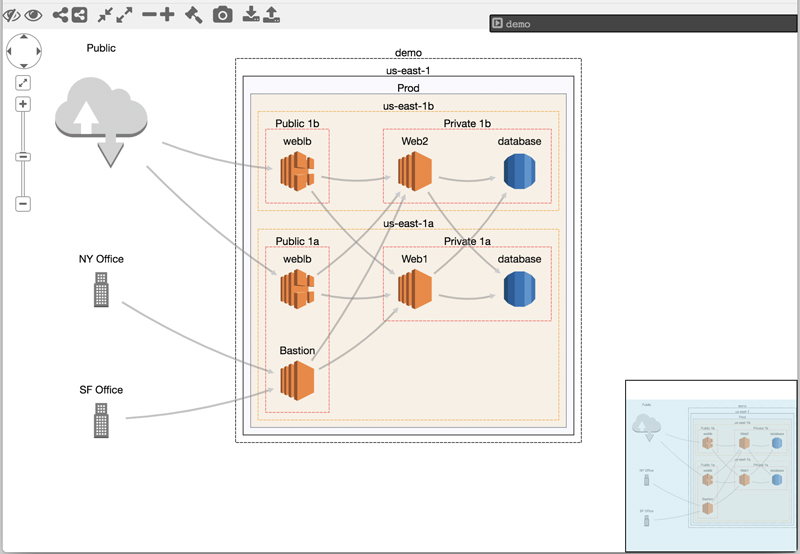Select the Web2 instance node
Image resolution: width=800 pixels, height=554 pixels.
[x=414, y=172]
